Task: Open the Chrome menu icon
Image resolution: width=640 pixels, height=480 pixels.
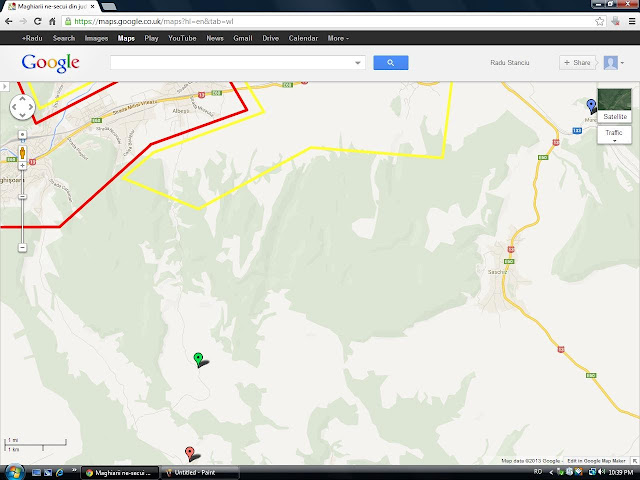Action: click(632, 21)
